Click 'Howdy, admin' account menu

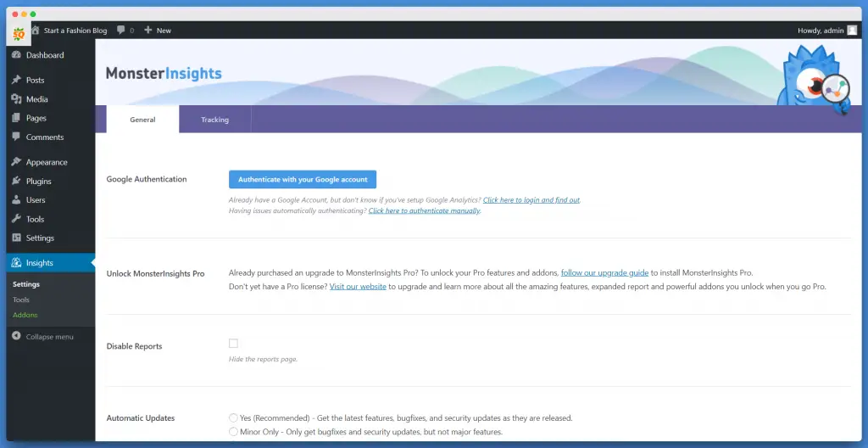(821, 31)
